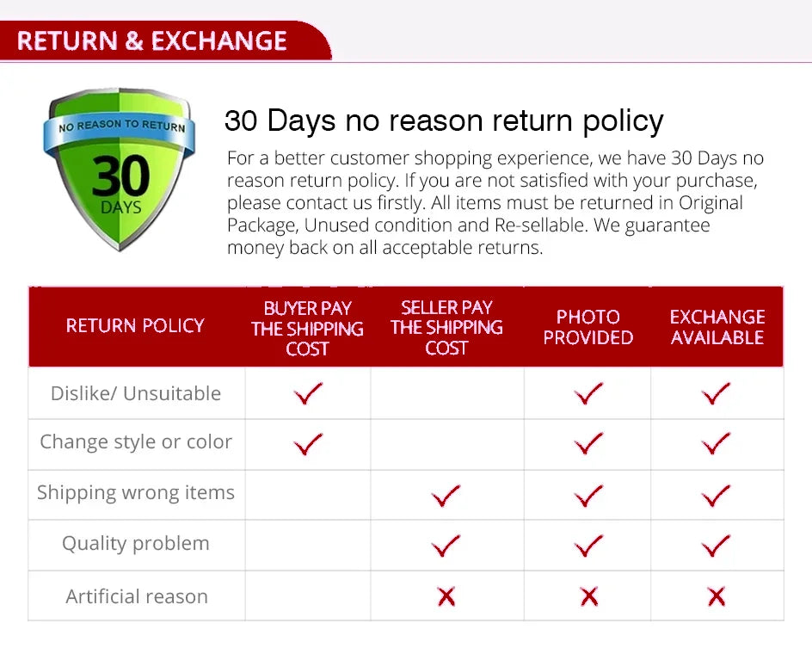
Task: Select the Buyer Pay The Shipping Cost header
Action: (307, 328)
